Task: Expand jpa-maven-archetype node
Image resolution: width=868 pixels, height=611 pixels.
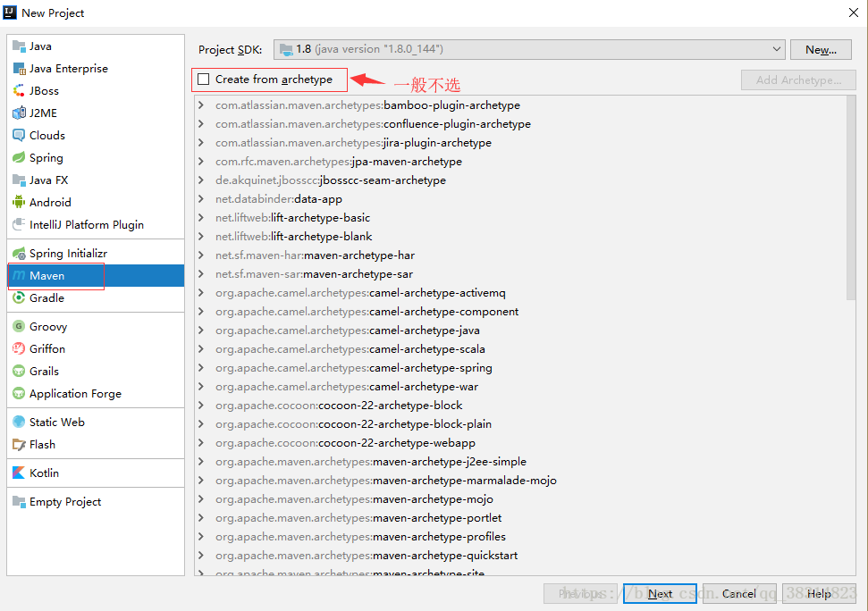Action: click(201, 162)
